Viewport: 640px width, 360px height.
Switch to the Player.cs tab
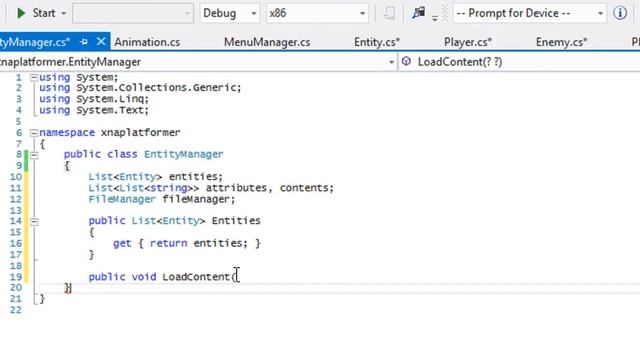point(468,42)
